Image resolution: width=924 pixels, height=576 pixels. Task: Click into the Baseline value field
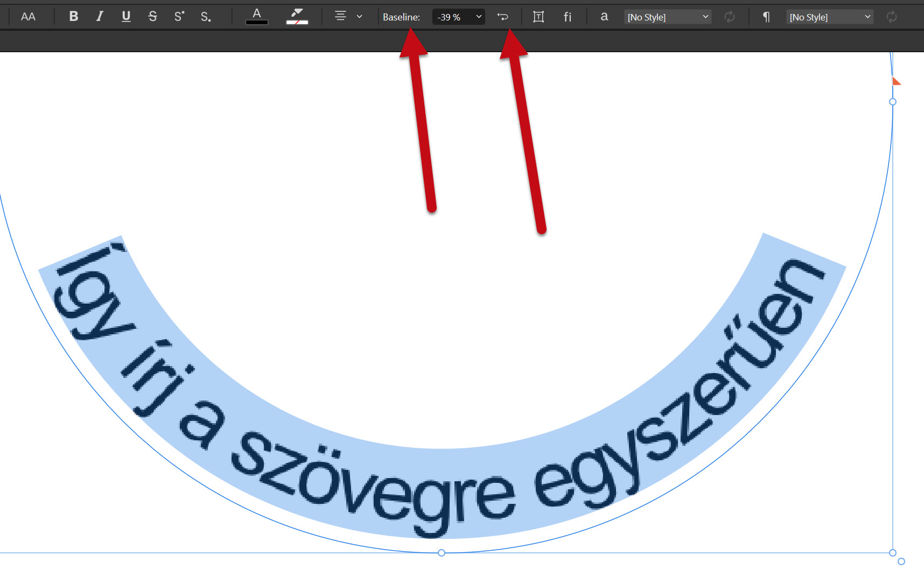click(x=451, y=17)
